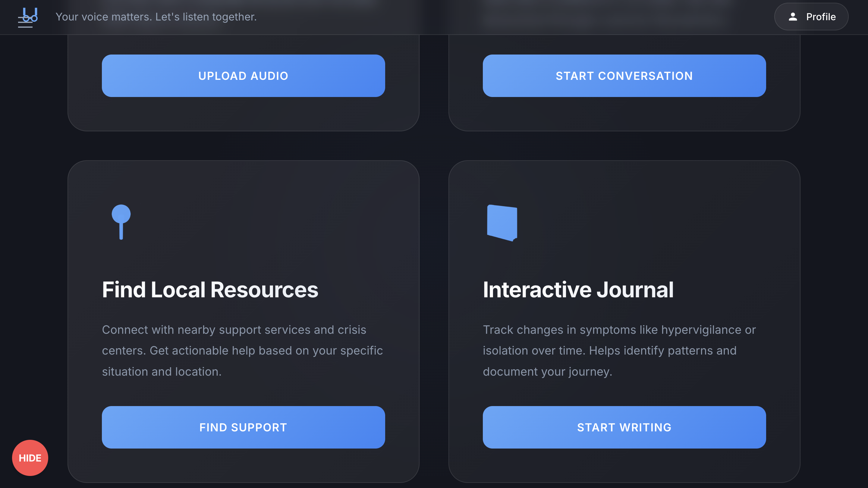Click empty space below Upload Audio button

click(x=243, y=114)
